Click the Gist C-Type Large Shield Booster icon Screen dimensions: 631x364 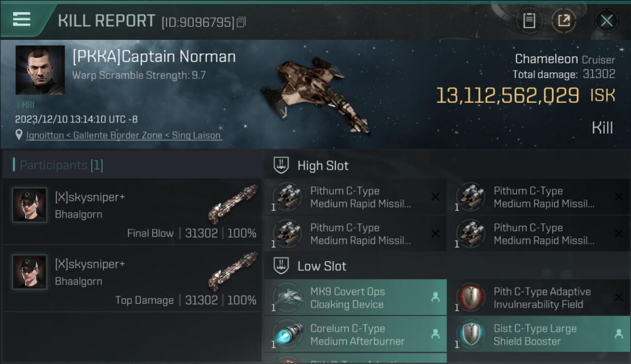470,334
